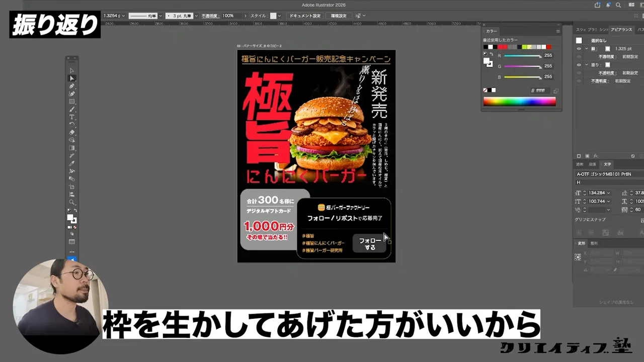Open the Edit Toolbar three-dots button
644x362 pixels.
tap(72, 251)
